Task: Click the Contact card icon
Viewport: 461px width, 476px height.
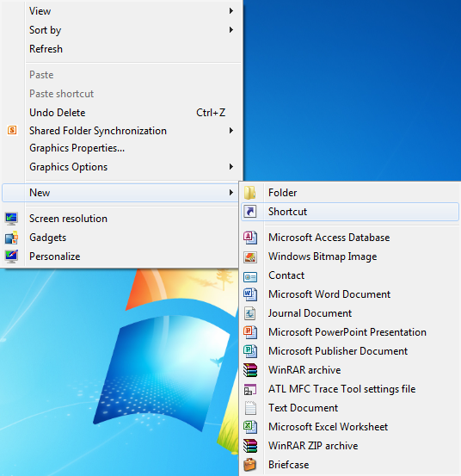Action: (250, 277)
